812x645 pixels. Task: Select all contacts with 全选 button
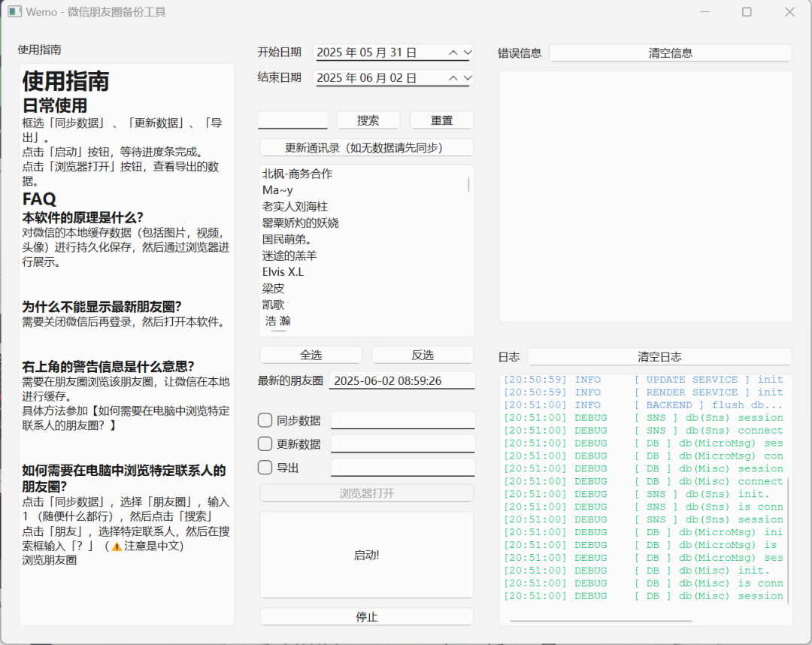pos(311,354)
